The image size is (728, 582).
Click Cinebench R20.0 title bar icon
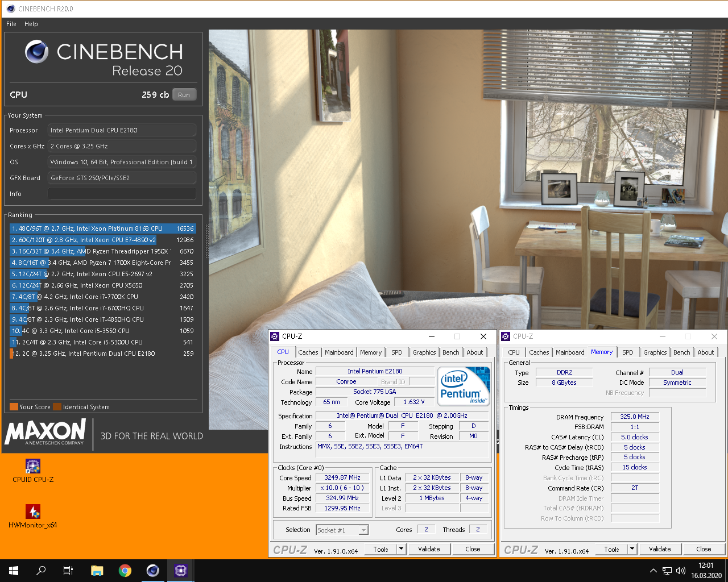coord(11,9)
